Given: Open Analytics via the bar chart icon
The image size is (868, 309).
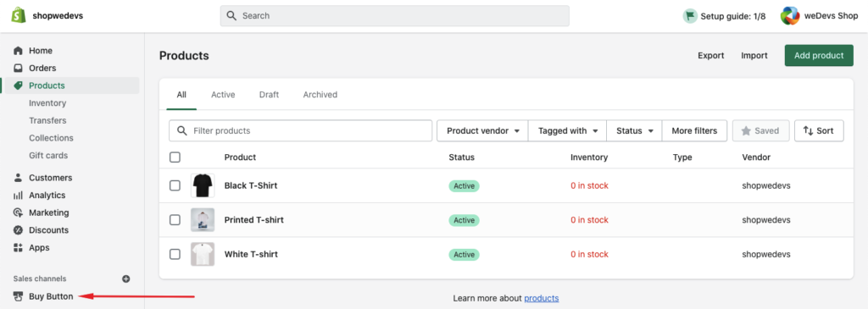Looking at the screenshot, I should 19,195.
